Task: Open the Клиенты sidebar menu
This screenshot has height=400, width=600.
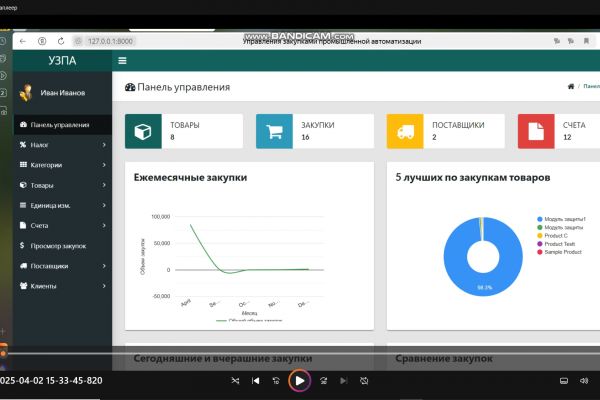Action: [x=63, y=286]
